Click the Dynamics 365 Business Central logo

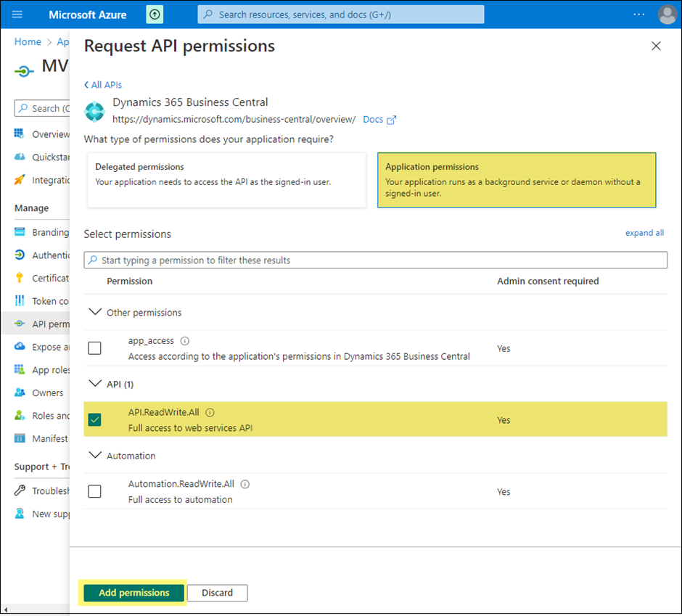95,111
